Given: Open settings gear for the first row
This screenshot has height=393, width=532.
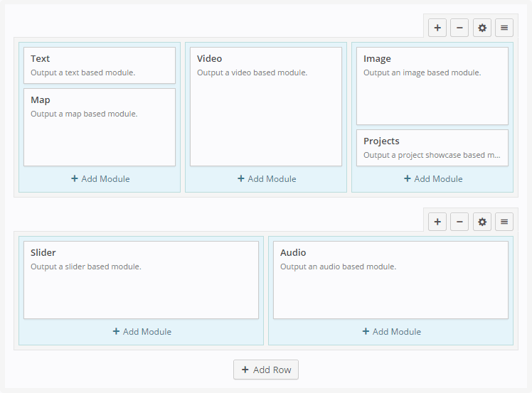Looking at the screenshot, I should [482, 28].
